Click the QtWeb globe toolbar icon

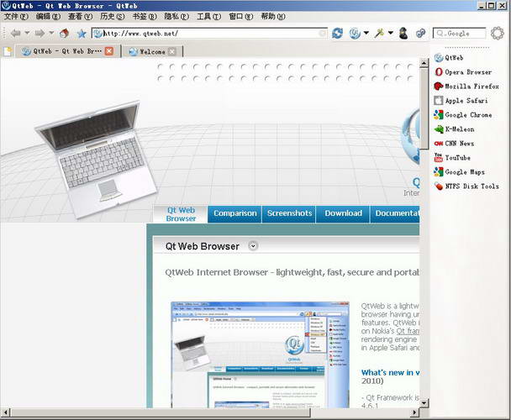[x=355, y=34]
